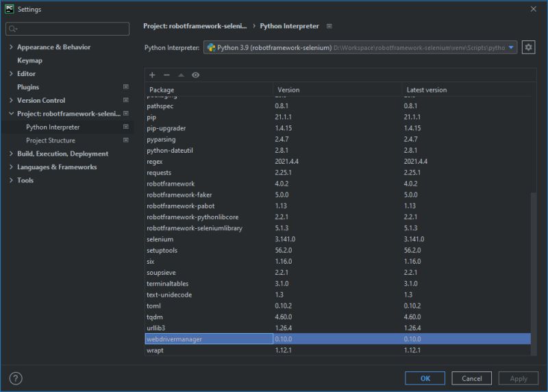548x392 pixels.
Task: Click the project-level icon beside Plugins
Action: click(126, 87)
